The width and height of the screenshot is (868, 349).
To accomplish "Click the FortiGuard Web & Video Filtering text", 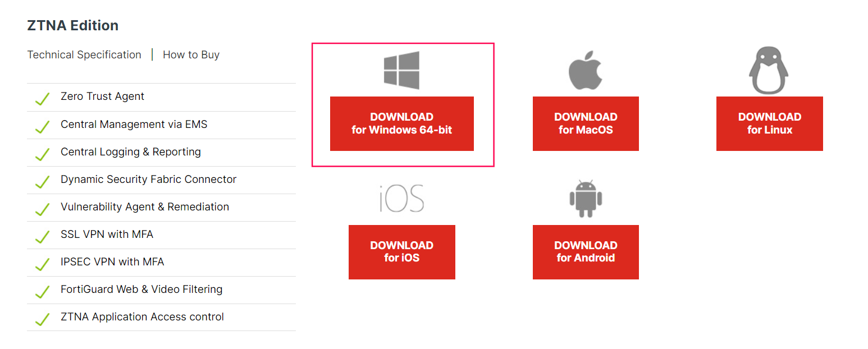I will [141, 290].
